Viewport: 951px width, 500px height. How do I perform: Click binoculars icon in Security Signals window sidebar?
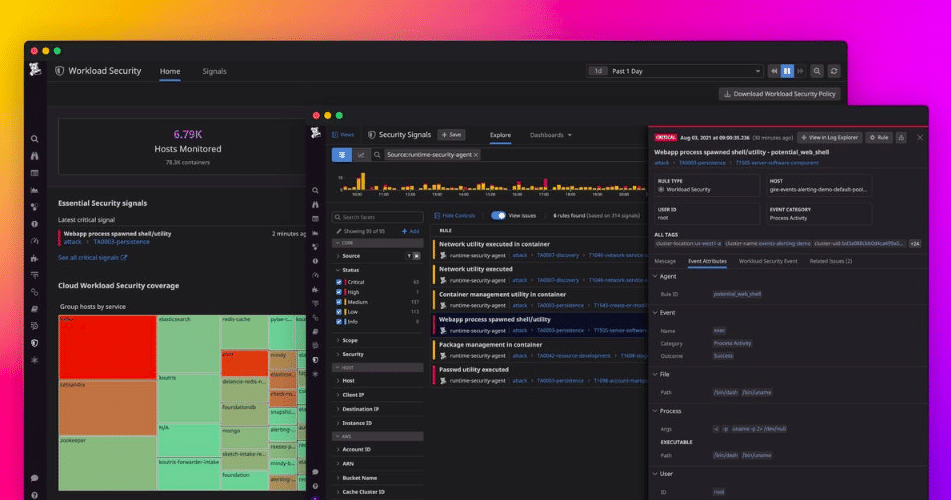click(x=315, y=204)
